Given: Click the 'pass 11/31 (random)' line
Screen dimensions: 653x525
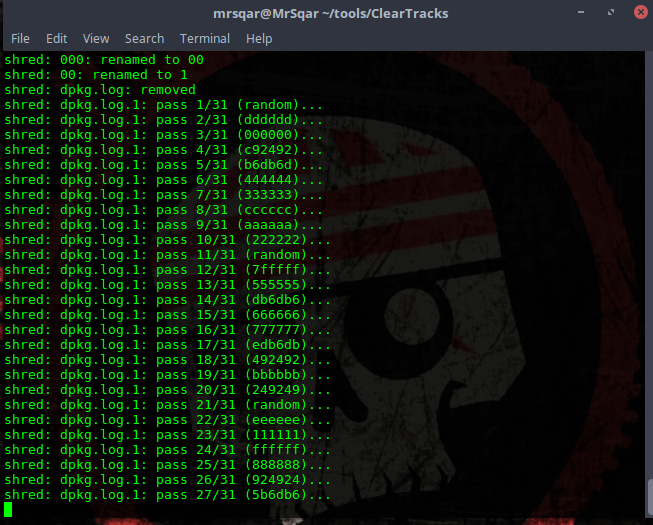Looking at the screenshot, I should pyautogui.click(x=166, y=254).
